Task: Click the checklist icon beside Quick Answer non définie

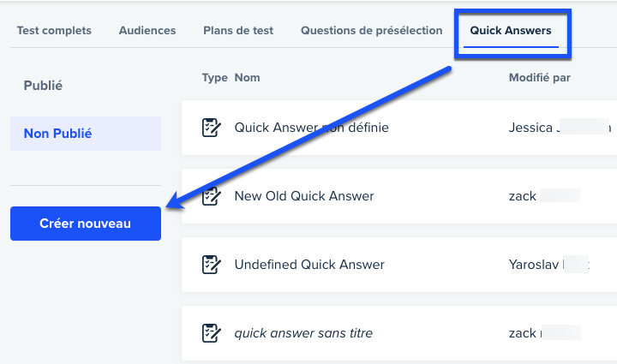Action: tap(212, 128)
